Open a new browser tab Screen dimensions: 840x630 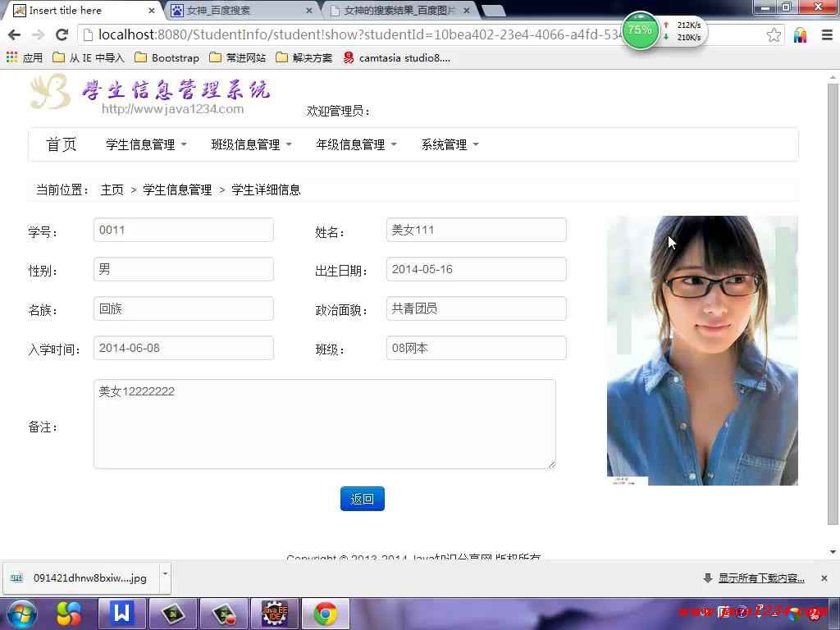pos(493,10)
